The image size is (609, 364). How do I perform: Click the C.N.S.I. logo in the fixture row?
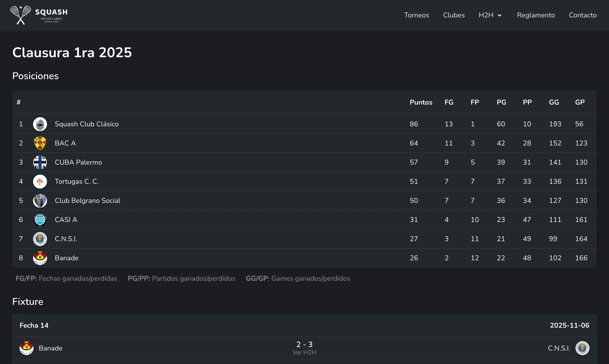pos(582,348)
